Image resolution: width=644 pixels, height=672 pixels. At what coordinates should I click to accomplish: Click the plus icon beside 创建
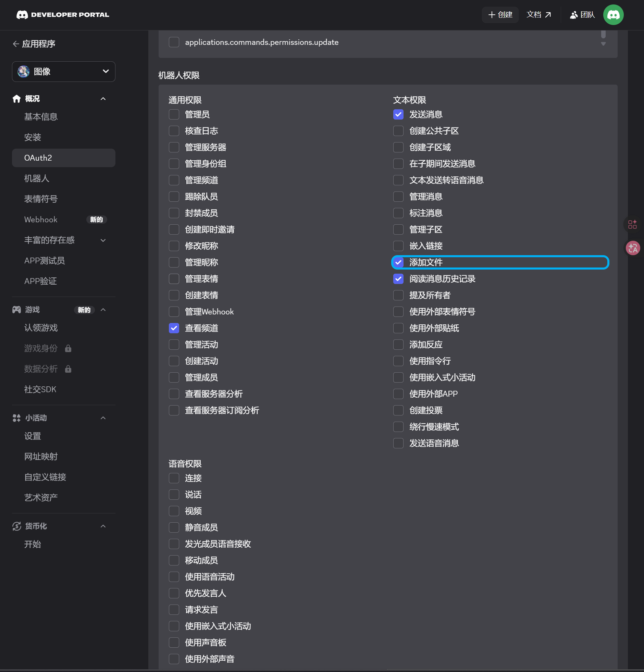492,15
